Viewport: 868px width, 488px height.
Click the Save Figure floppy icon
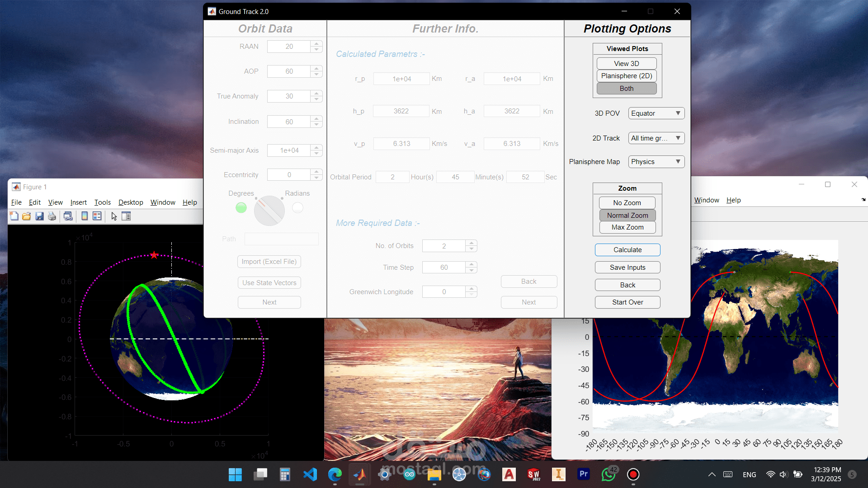pyautogui.click(x=40, y=216)
